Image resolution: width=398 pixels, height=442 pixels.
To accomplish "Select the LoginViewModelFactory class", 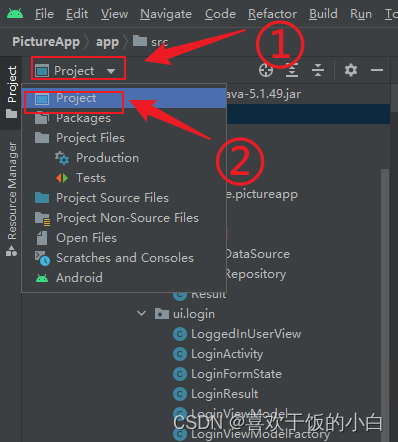I will [260, 434].
